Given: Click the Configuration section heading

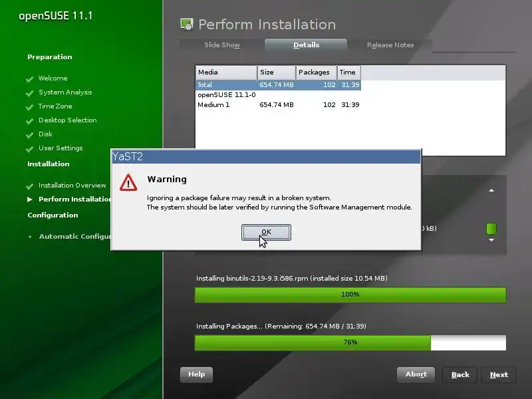Looking at the screenshot, I should pos(53,215).
